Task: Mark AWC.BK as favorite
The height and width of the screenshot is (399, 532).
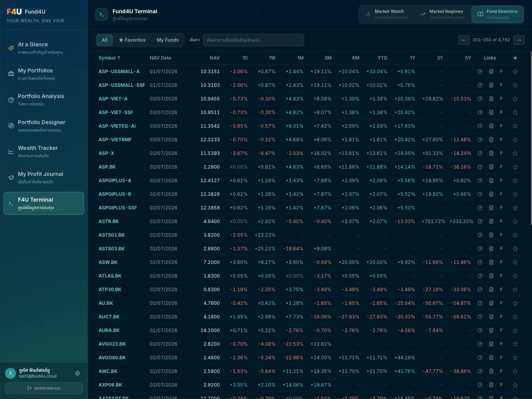Action: click(515, 371)
